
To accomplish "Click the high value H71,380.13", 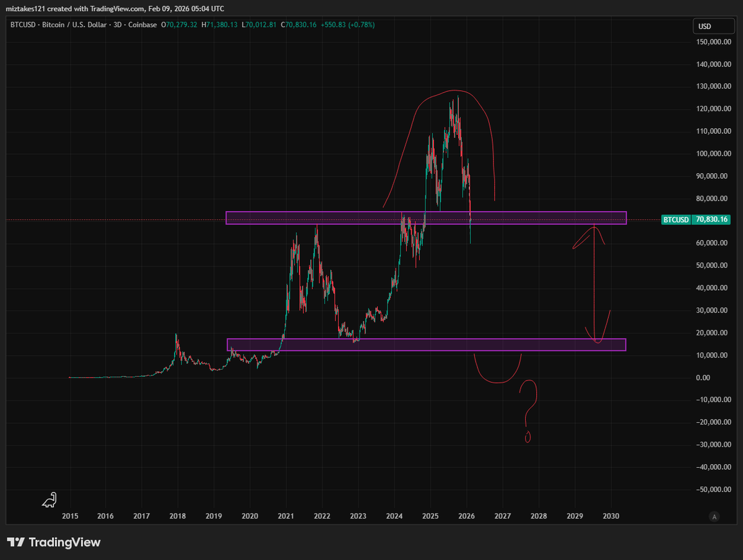I will (x=221, y=25).
